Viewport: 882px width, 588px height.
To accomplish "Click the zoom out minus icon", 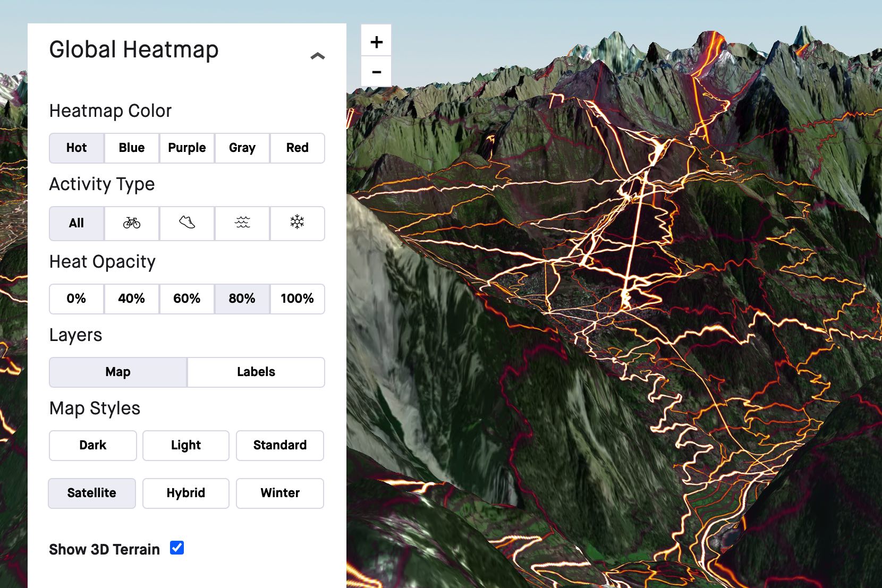I will [376, 72].
